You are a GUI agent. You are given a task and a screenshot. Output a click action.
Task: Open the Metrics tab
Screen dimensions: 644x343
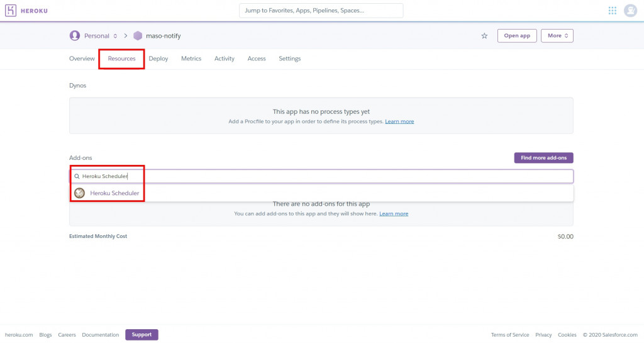[x=191, y=59]
